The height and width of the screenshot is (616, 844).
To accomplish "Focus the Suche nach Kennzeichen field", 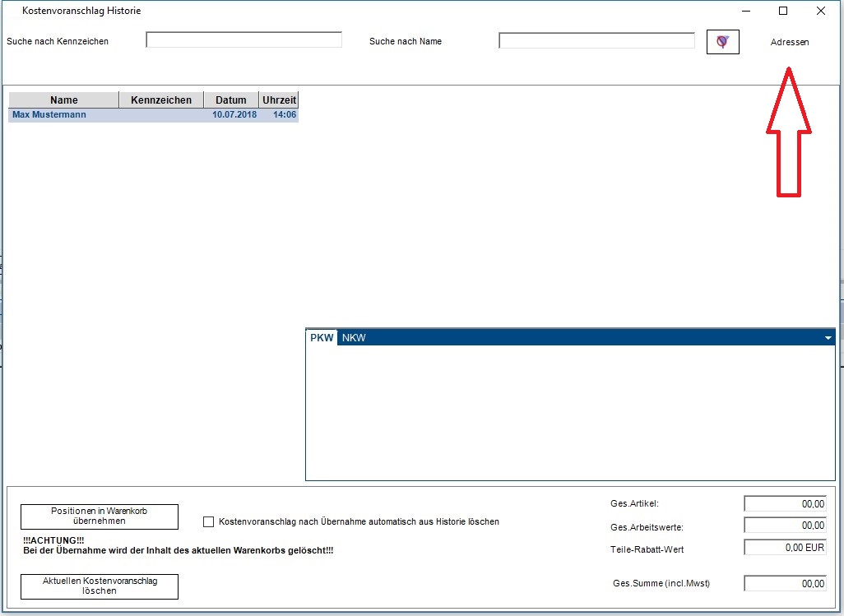I will (x=243, y=39).
